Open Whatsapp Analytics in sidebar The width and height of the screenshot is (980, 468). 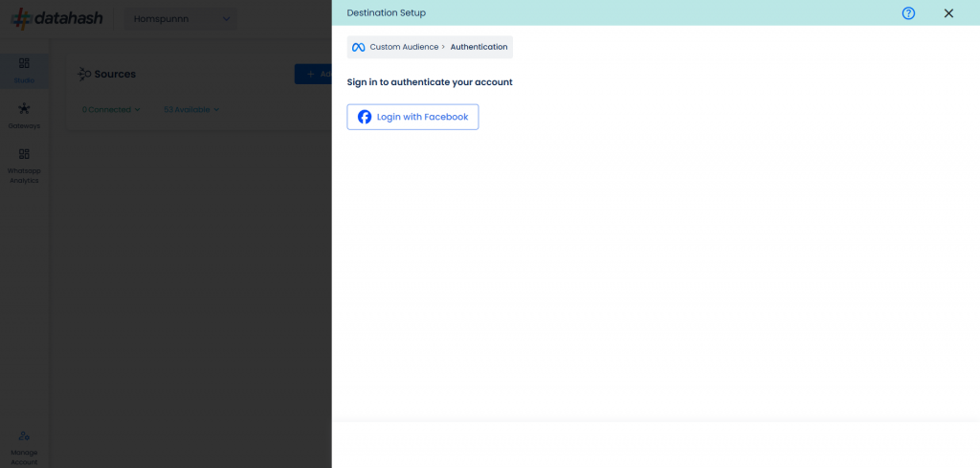click(x=24, y=167)
